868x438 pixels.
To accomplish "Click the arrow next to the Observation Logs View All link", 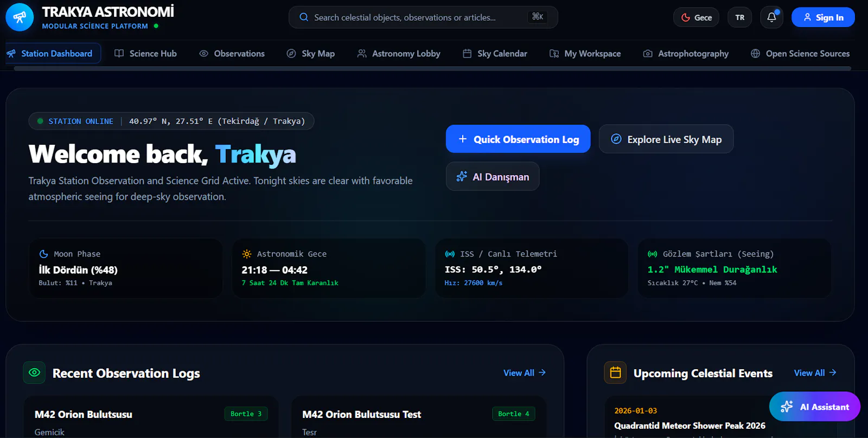I will 542,372.
